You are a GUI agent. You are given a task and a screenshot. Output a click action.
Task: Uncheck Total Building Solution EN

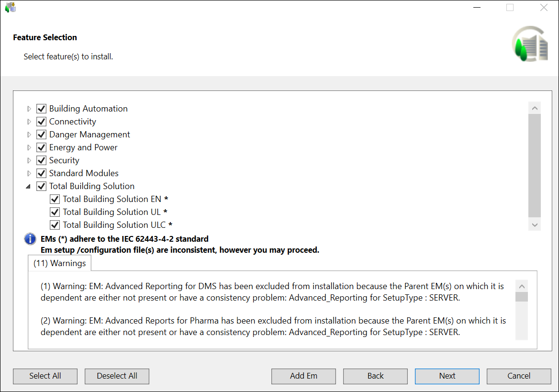pos(55,199)
